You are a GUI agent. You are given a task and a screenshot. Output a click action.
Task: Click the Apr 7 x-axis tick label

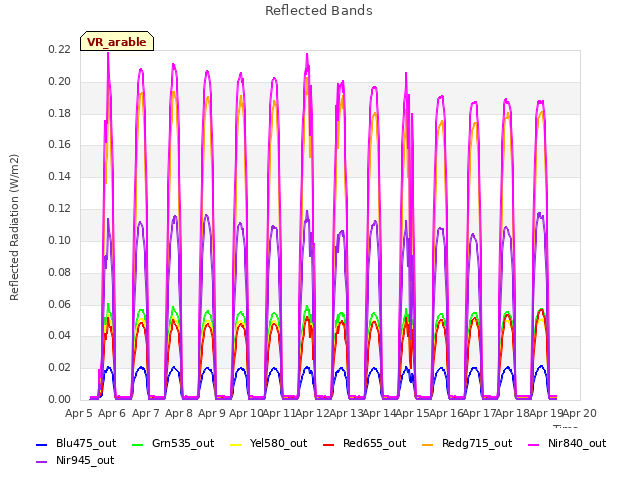tap(145, 413)
